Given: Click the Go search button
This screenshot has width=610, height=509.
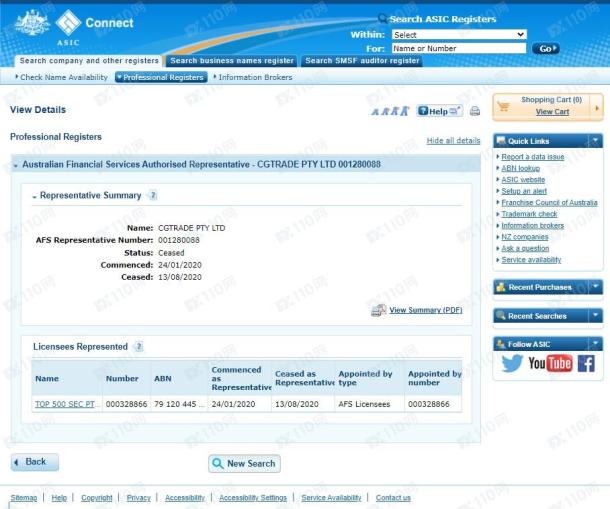Looking at the screenshot, I should click(x=546, y=48).
